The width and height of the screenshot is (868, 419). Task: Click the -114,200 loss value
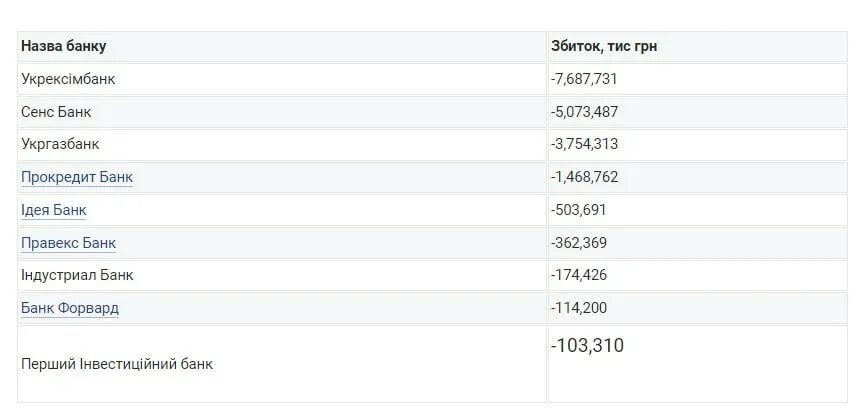[x=578, y=308]
